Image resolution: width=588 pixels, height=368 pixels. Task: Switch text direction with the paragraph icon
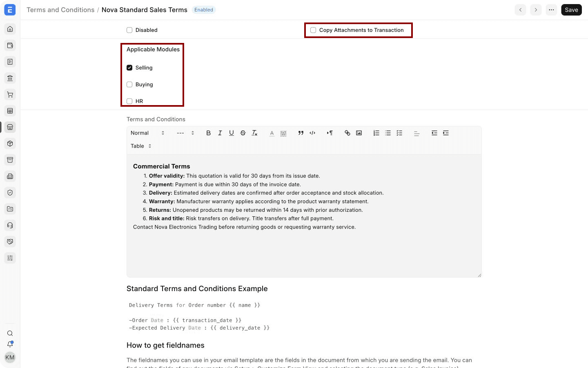pos(330,133)
